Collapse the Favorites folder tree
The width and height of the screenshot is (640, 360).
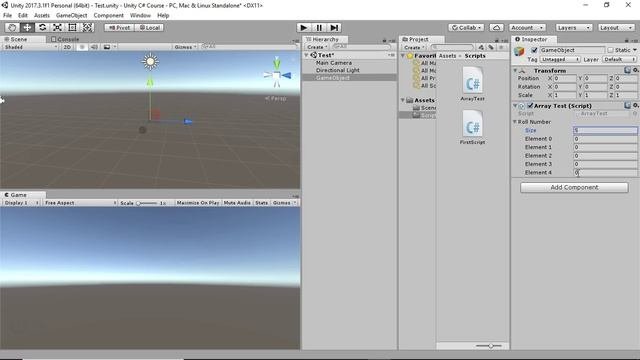403,56
